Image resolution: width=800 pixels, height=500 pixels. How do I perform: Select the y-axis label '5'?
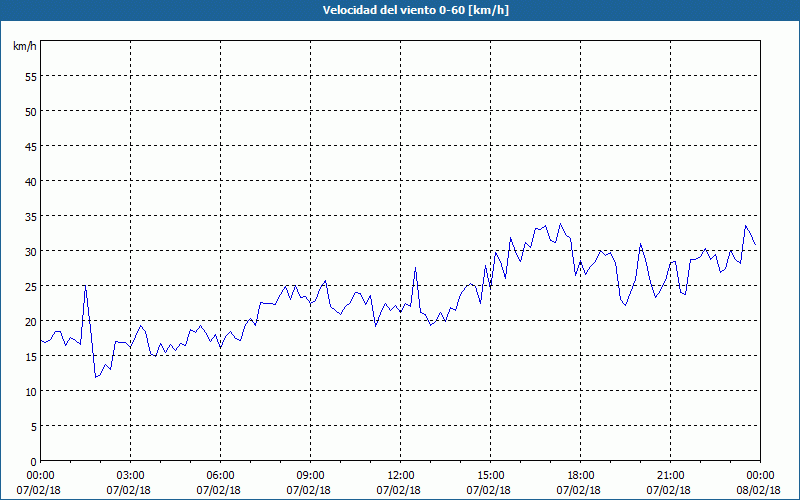34,427
